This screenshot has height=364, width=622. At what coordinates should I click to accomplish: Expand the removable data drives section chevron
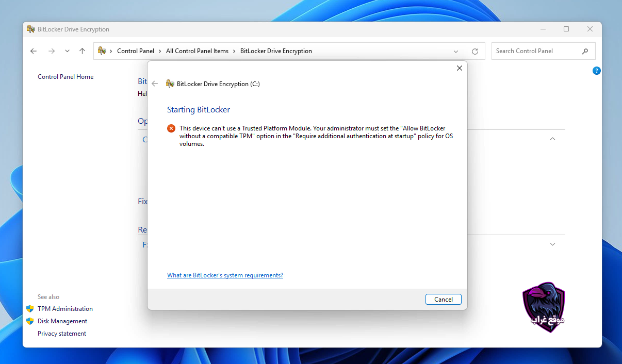pos(552,244)
